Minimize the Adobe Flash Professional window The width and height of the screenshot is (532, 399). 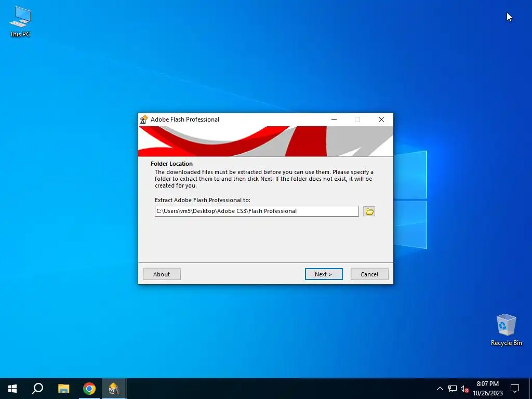click(334, 119)
